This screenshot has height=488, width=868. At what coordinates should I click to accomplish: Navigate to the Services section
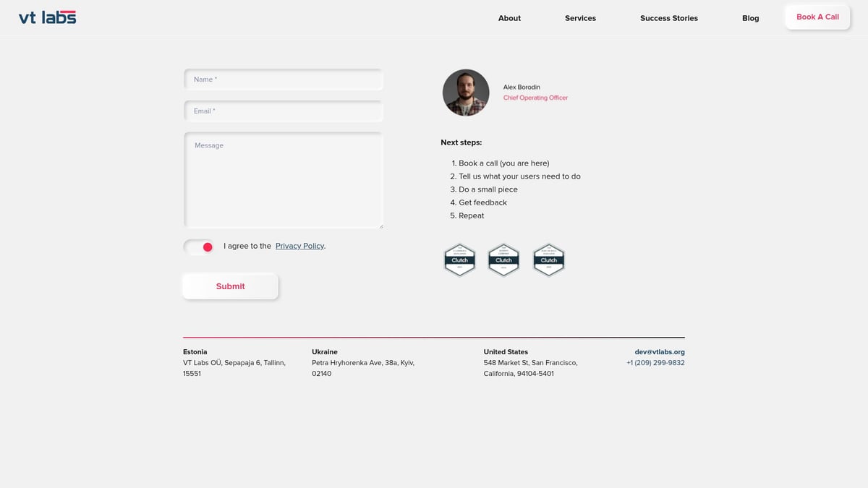(580, 18)
